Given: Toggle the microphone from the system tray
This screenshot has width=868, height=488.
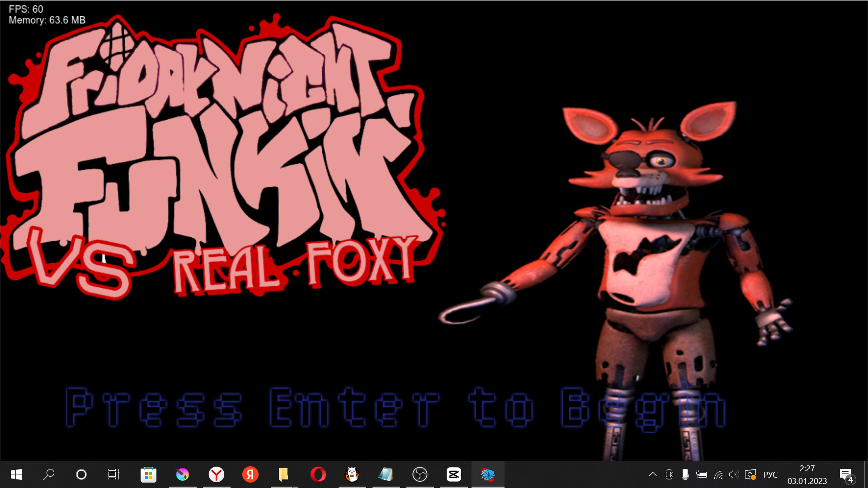Looking at the screenshot, I should tap(685, 474).
